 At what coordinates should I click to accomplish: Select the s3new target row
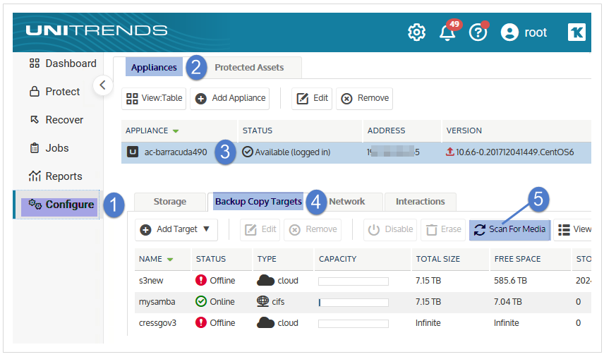pyautogui.click(x=363, y=281)
